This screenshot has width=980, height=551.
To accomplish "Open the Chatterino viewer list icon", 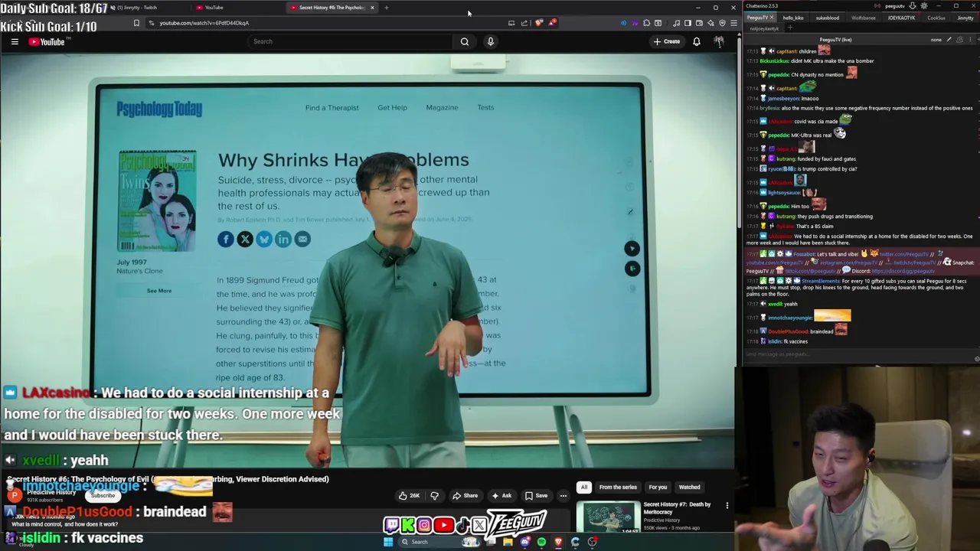I will (x=960, y=40).
